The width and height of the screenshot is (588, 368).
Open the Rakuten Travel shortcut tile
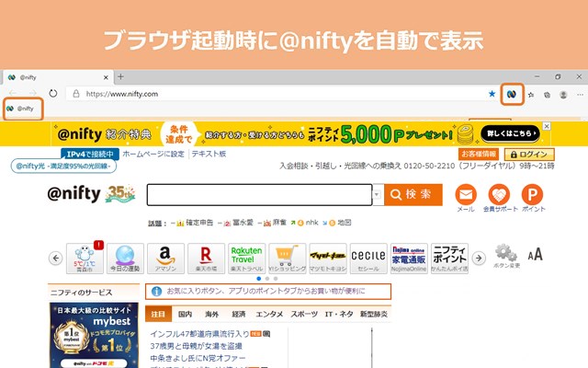[247, 259]
